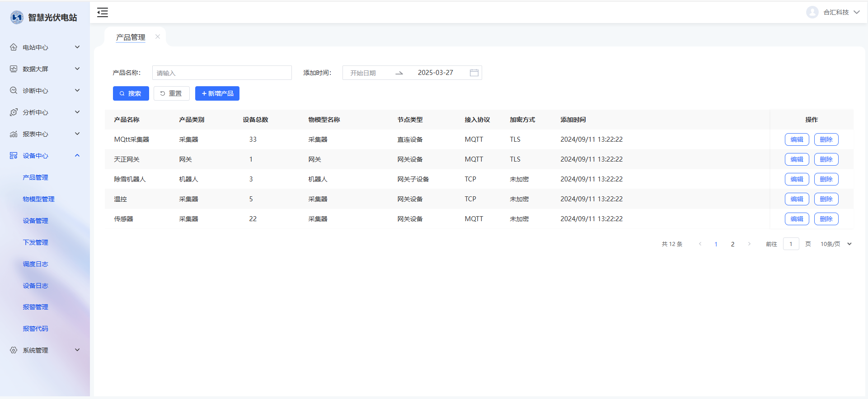Select 报警管理 from sidebar menu
Image resolution: width=868 pixels, height=399 pixels.
[x=35, y=307]
